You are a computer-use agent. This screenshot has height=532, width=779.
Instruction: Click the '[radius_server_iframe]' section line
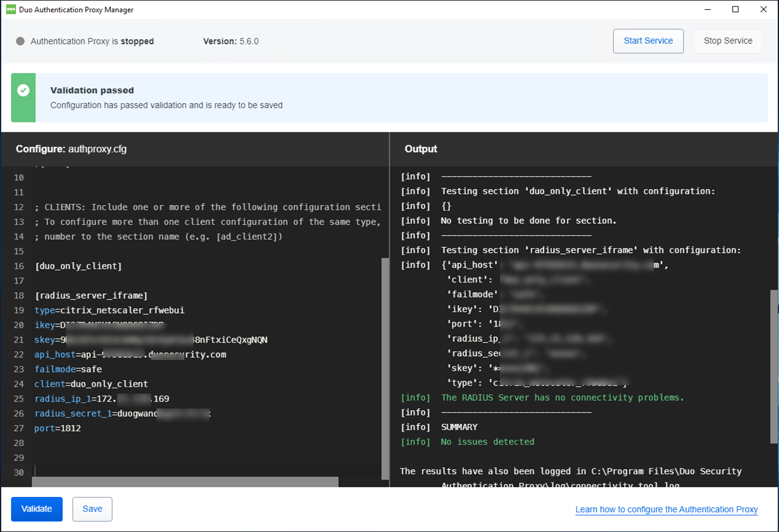pos(91,296)
